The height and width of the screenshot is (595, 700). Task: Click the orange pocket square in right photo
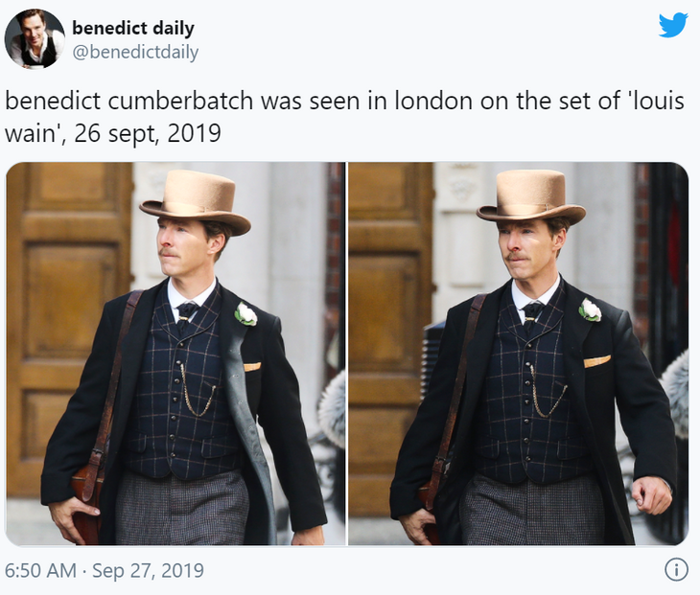597,361
